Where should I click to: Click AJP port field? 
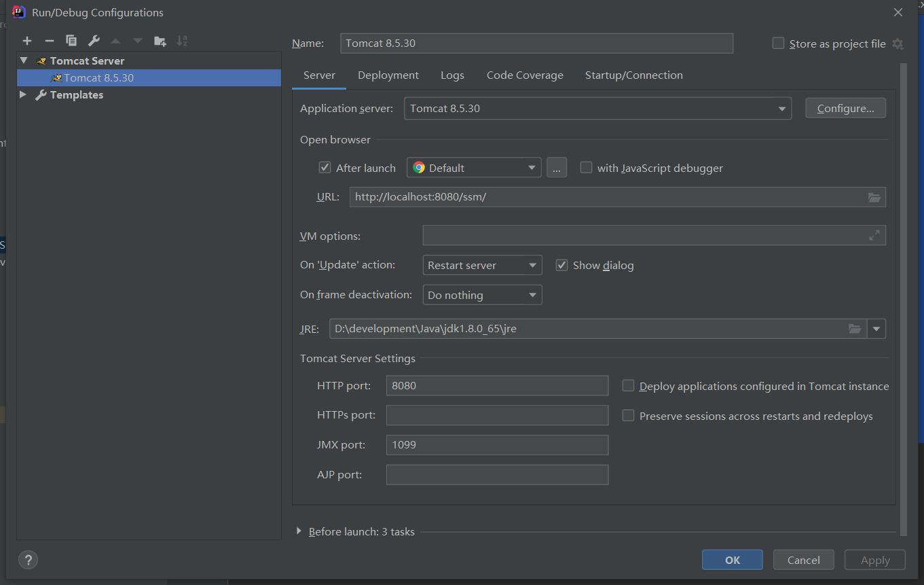pyautogui.click(x=497, y=475)
